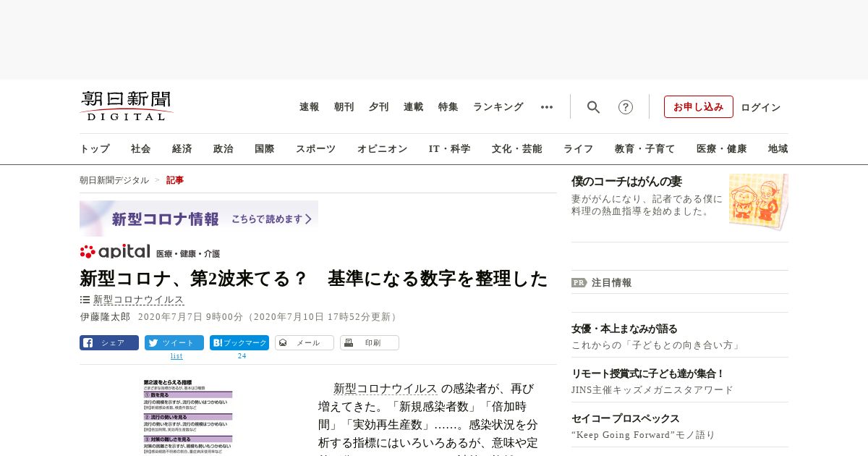Open リモート授賞式に子ども達が集合！ link
The image size is (868, 456).
648,373
